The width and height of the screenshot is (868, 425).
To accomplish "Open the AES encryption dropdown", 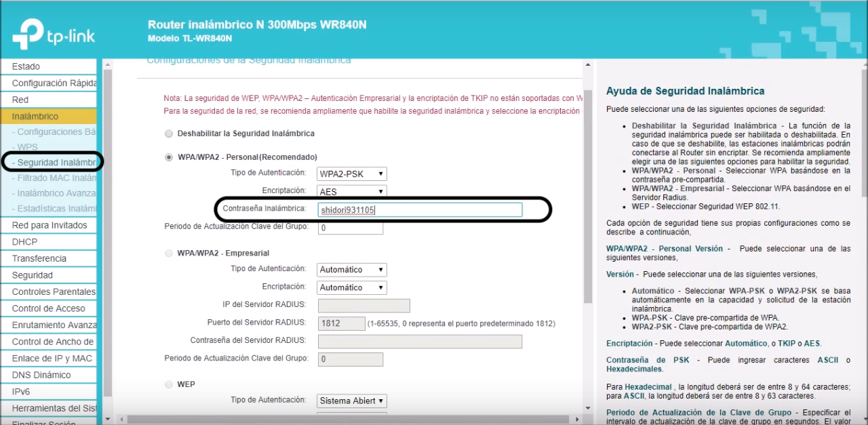I will [x=352, y=192].
